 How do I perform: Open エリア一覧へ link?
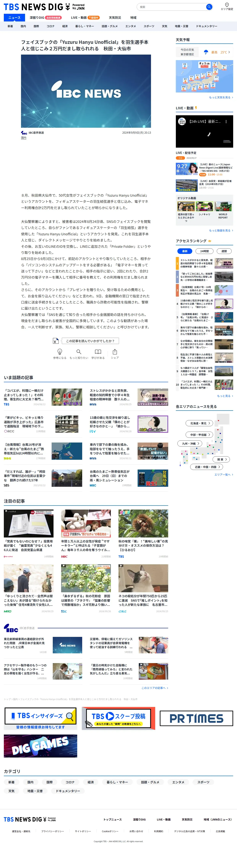tap(224, 475)
